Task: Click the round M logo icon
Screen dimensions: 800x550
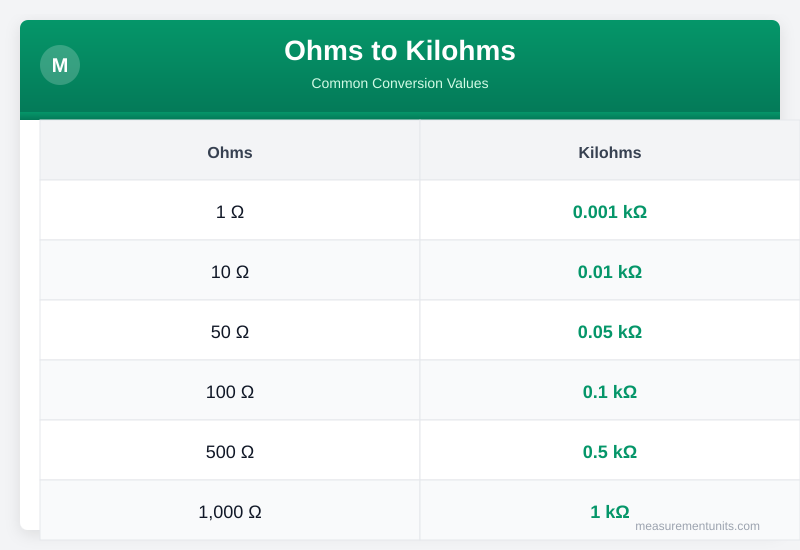Action: (60, 65)
